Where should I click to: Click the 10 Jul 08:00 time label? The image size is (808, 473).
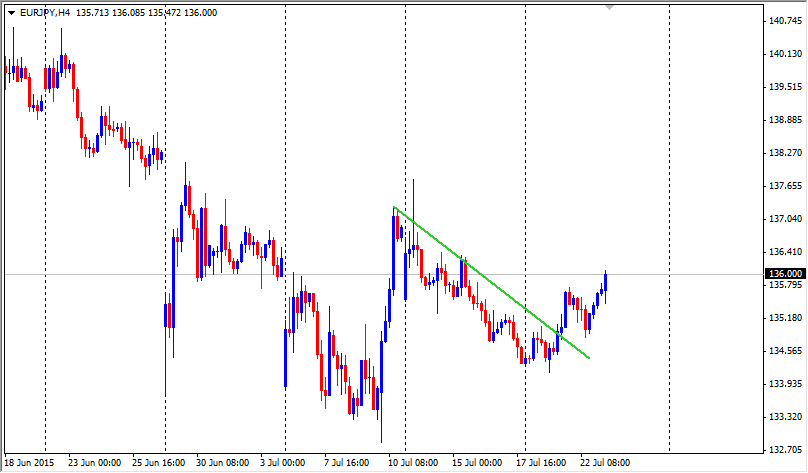[413, 463]
